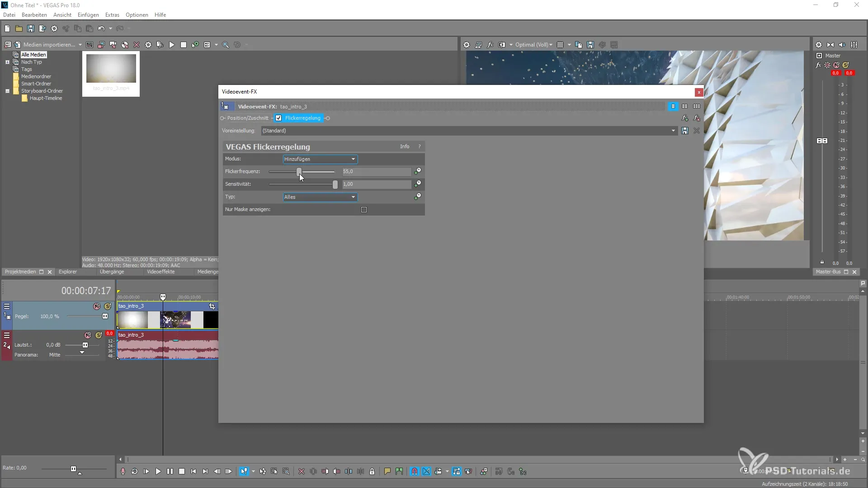Toggle grid overlay in video preview
This screenshot has width=868, height=488.
[x=560, y=45]
